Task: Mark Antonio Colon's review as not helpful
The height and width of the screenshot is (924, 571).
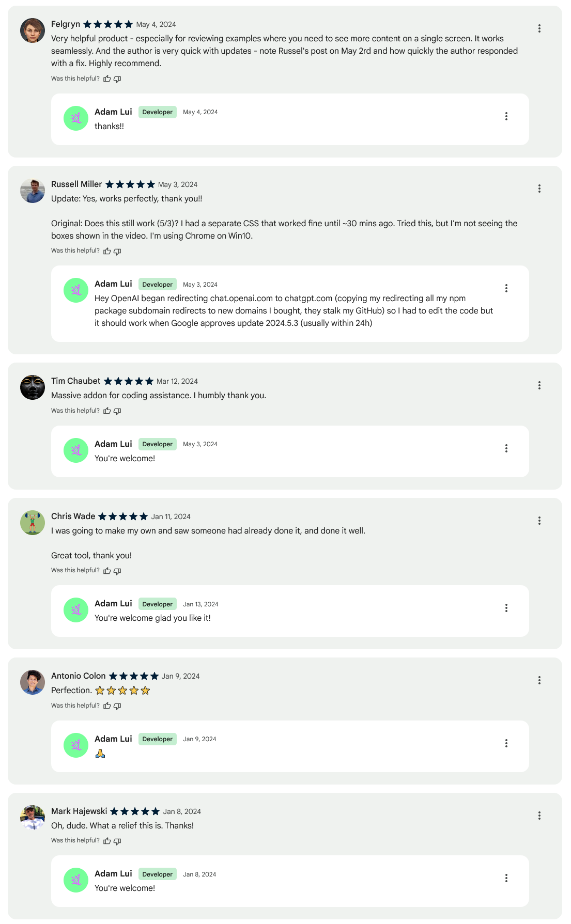Action: click(117, 706)
